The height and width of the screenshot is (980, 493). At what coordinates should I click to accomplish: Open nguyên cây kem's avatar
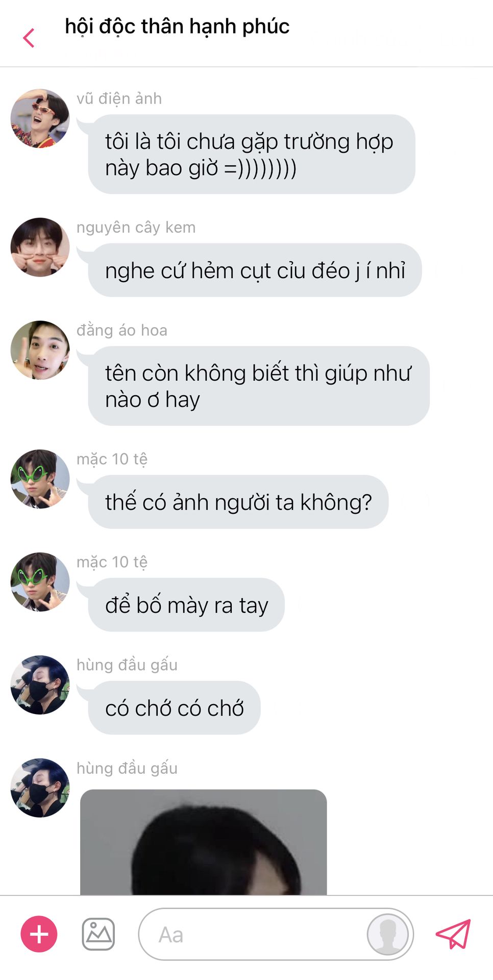[x=40, y=247]
